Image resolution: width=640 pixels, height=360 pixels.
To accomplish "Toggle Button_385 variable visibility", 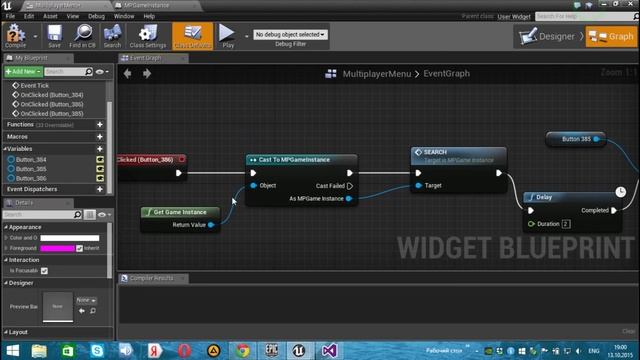I will click(x=100, y=169).
